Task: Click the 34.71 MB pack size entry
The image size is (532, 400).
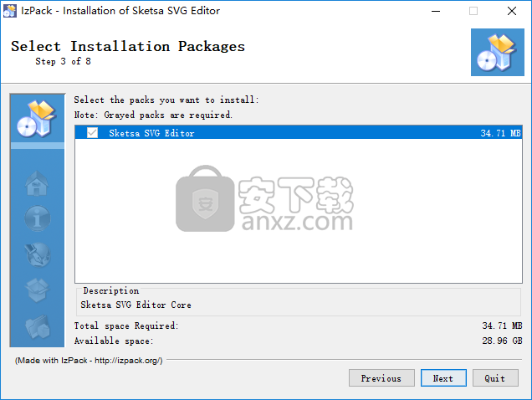Action: (500, 133)
